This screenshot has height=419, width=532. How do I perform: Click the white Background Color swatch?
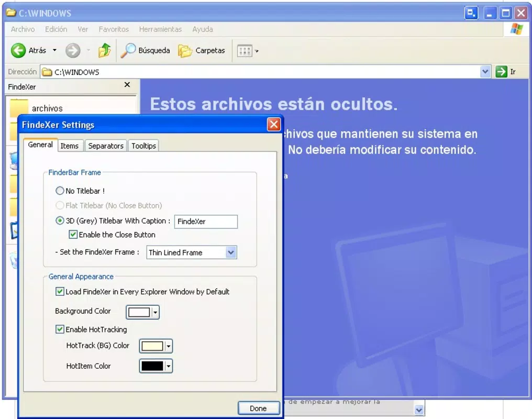[x=139, y=312]
